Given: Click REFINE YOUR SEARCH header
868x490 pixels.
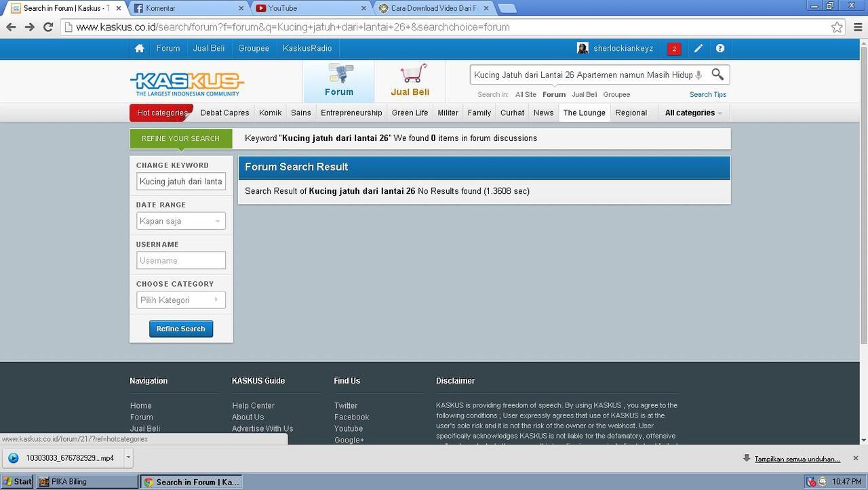Looking at the screenshot, I should click(x=180, y=138).
